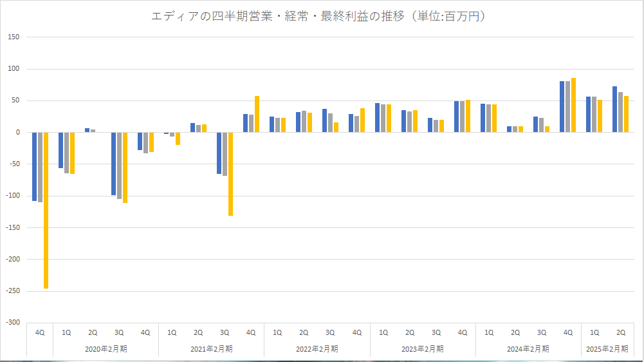Click gray bar for 2020年2月期 1Q
This screenshot has width=644, height=362.
tap(66, 153)
